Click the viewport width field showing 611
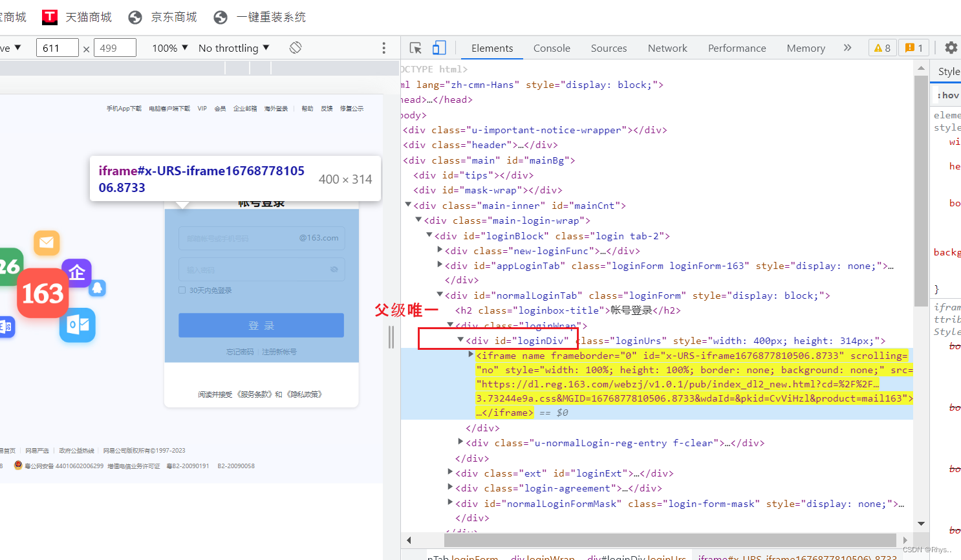961x560 pixels. click(x=57, y=47)
